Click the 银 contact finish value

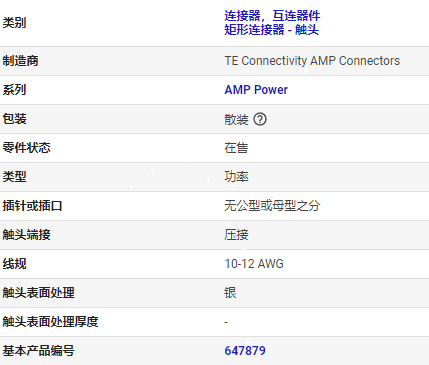pos(230,293)
